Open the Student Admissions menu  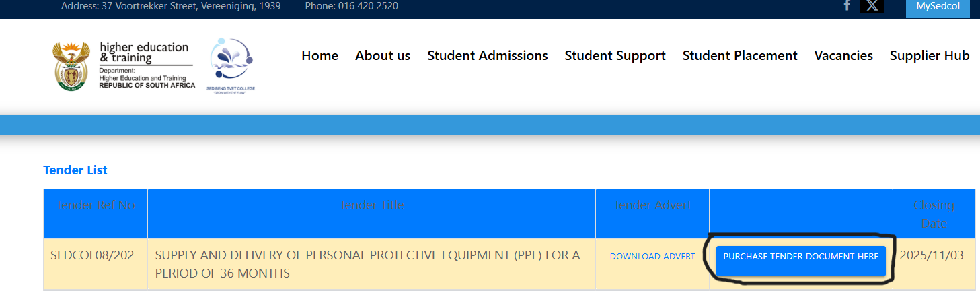pyautogui.click(x=488, y=56)
